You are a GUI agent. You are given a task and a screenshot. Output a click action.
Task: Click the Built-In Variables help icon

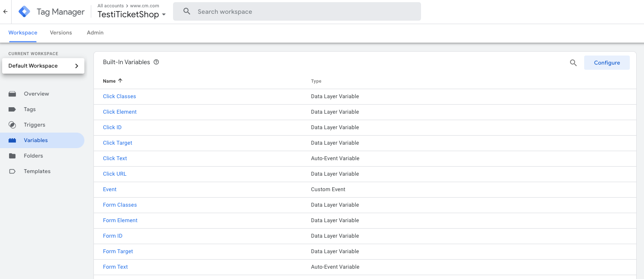(x=156, y=62)
